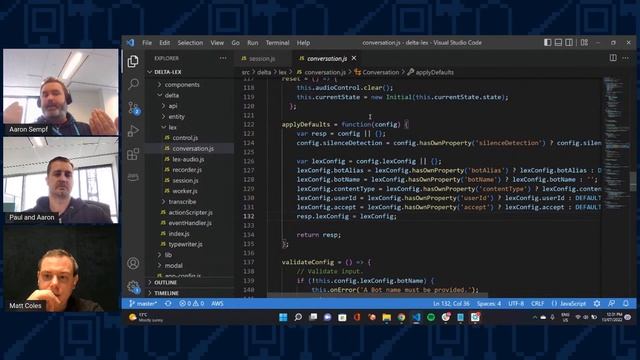The image size is (640, 360).
Task: Click the Prettier/format gear in status bar
Action: point(597,303)
